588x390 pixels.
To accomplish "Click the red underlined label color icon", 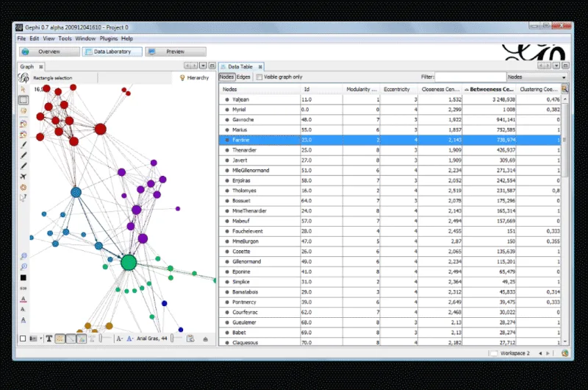I will point(24,299).
